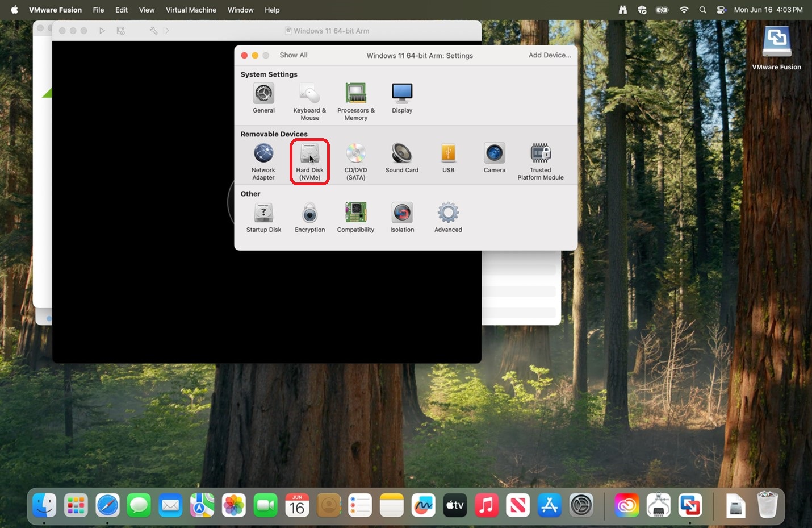The width and height of the screenshot is (812, 528).
Task: Open Control Center from the menu bar
Action: [x=721, y=10]
